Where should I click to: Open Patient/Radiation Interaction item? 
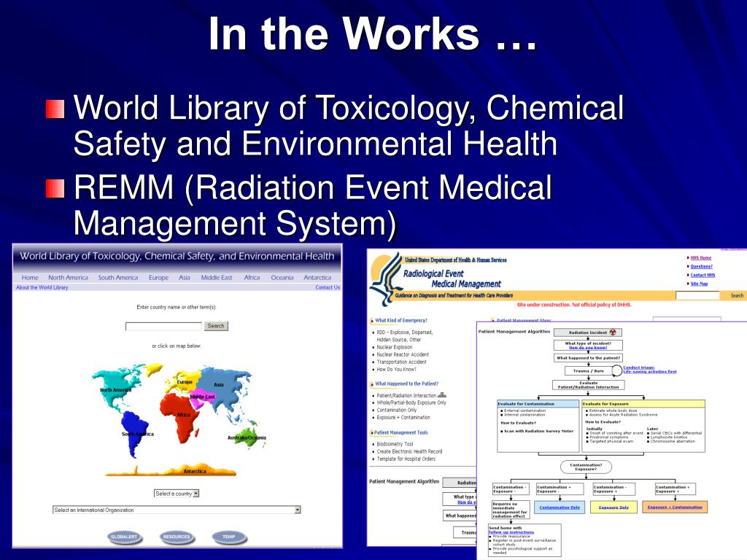[406, 396]
